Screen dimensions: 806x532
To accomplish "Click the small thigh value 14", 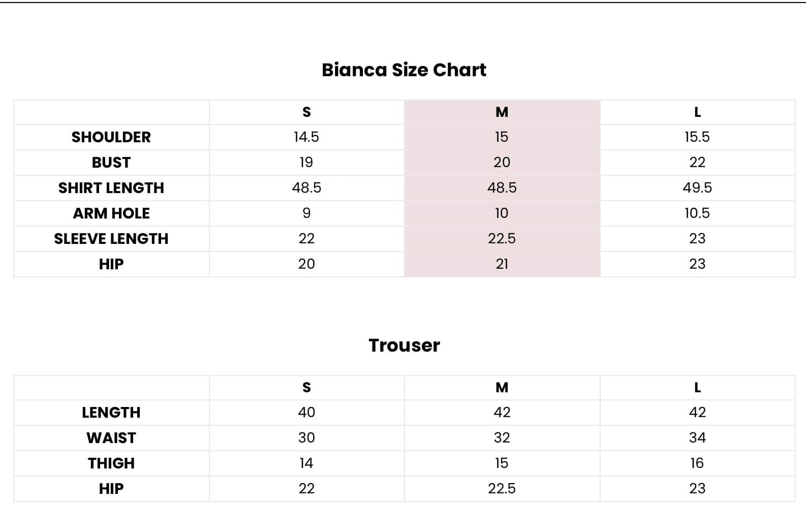I will (x=306, y=463).
